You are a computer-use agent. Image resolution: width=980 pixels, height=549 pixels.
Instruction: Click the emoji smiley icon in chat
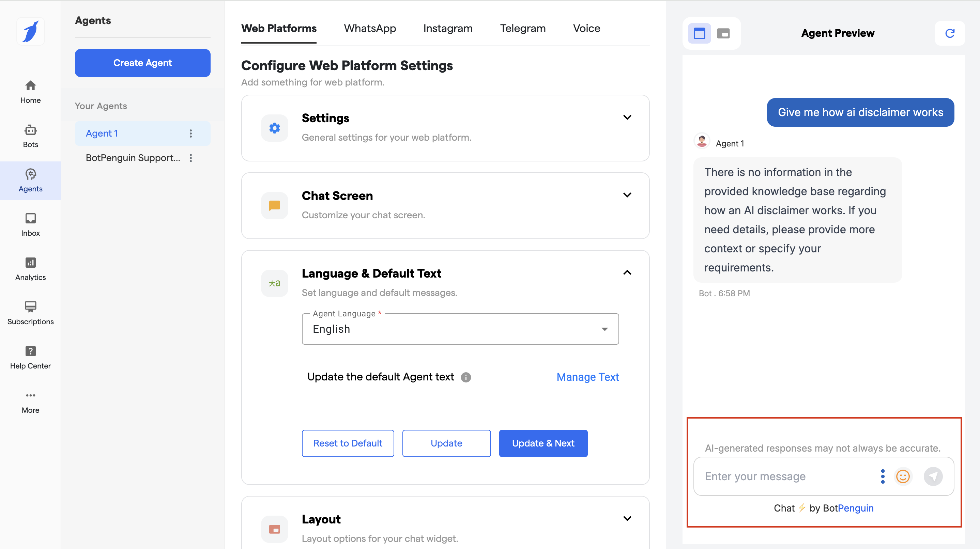[x=902, y=476]
